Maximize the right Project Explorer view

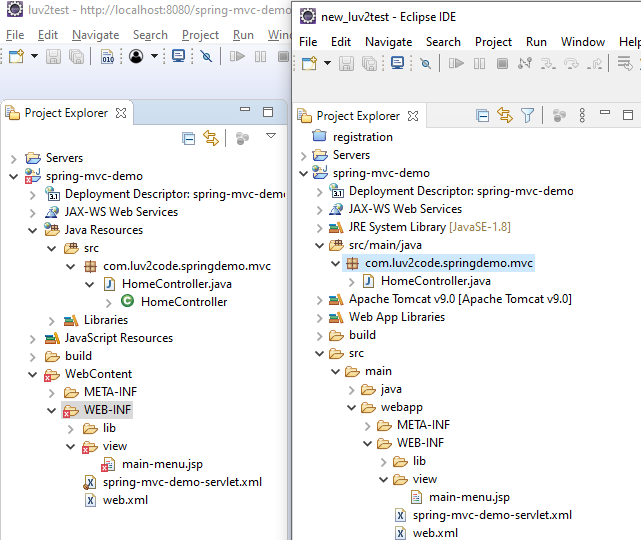coord(628,115)
